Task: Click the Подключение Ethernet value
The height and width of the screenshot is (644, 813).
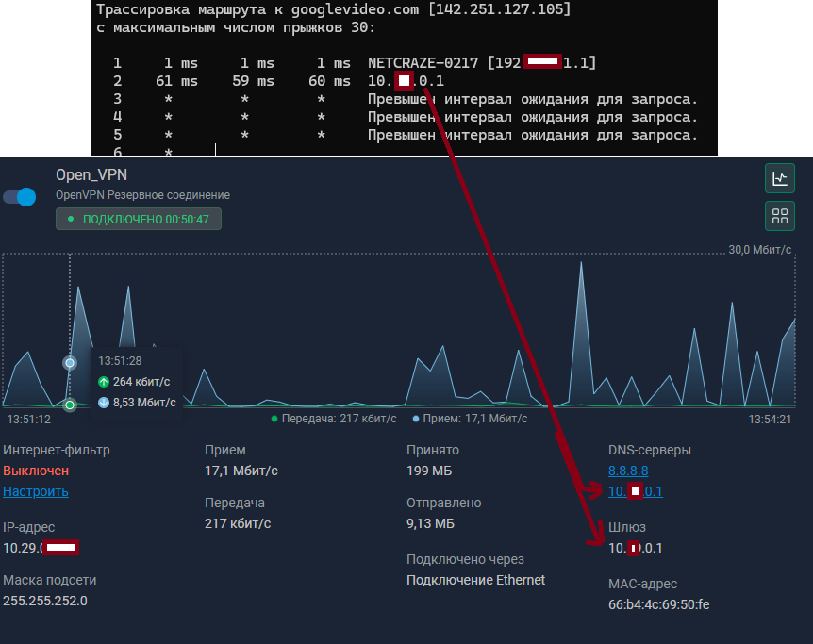Action: 475,580
